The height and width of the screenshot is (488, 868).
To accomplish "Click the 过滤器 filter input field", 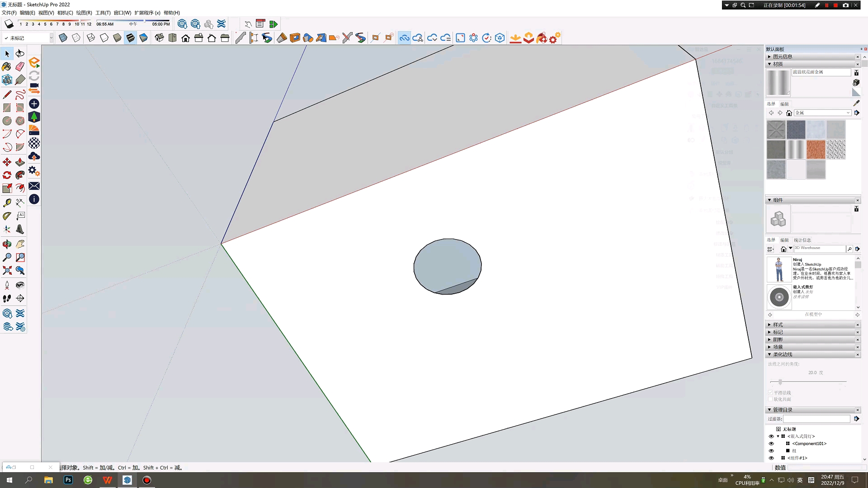I will click(x=816, y=419).
